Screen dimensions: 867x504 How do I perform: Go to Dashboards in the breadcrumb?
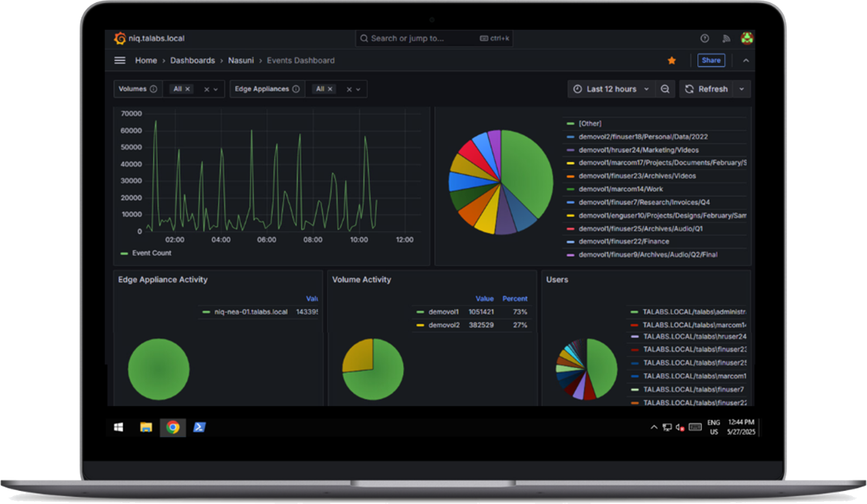click(x=193, y=60)
